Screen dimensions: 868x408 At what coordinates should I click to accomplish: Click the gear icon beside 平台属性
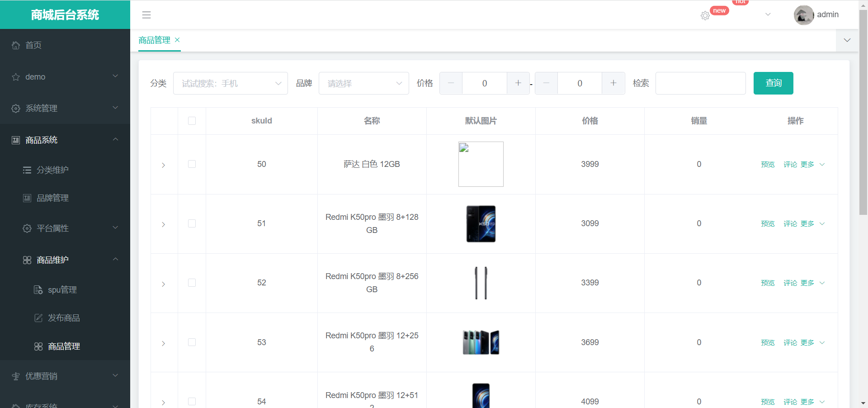27,228
